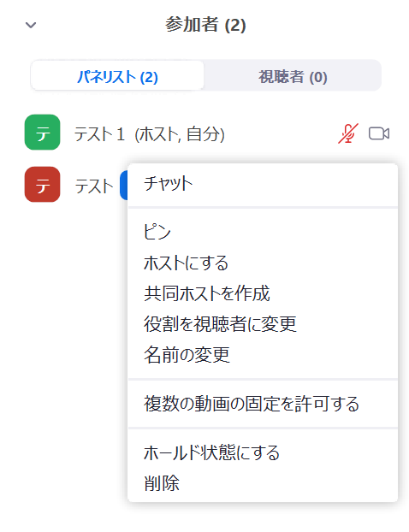Click the blue button beside the second テスト
The image size is (409, 532).
point(124,186)
